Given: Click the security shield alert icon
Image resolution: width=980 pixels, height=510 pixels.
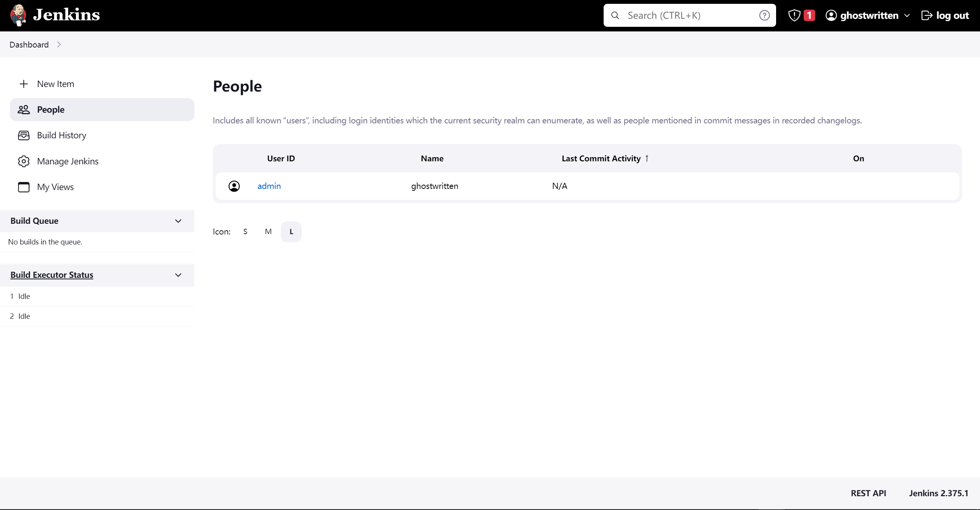Looking at the screenshot, I should 794,15.
